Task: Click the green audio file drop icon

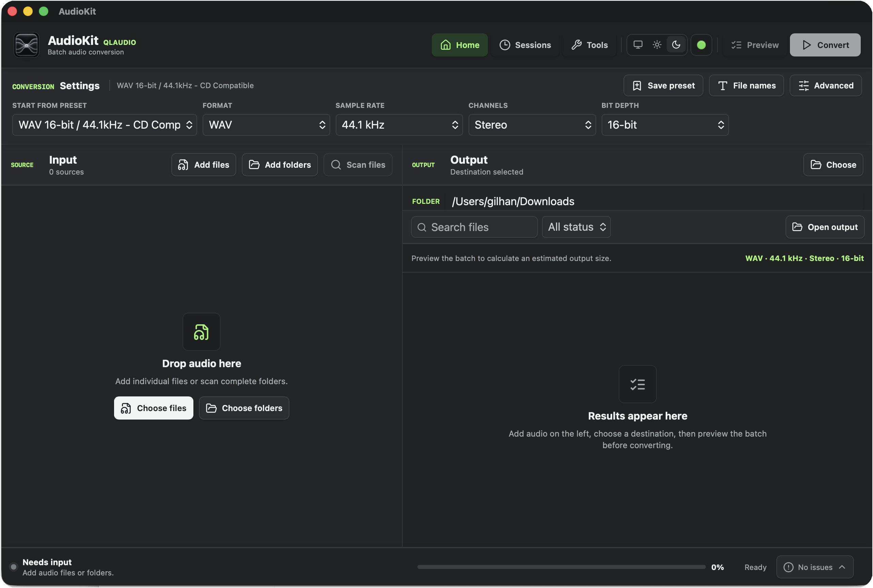Action: coord(202,332)
